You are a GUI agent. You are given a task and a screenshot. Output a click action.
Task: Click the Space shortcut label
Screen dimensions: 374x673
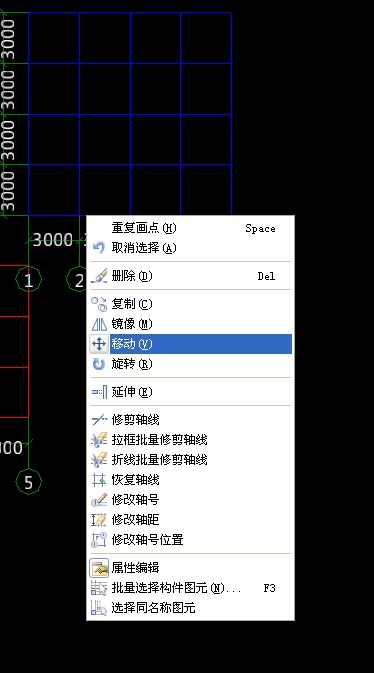click(260, 228)
